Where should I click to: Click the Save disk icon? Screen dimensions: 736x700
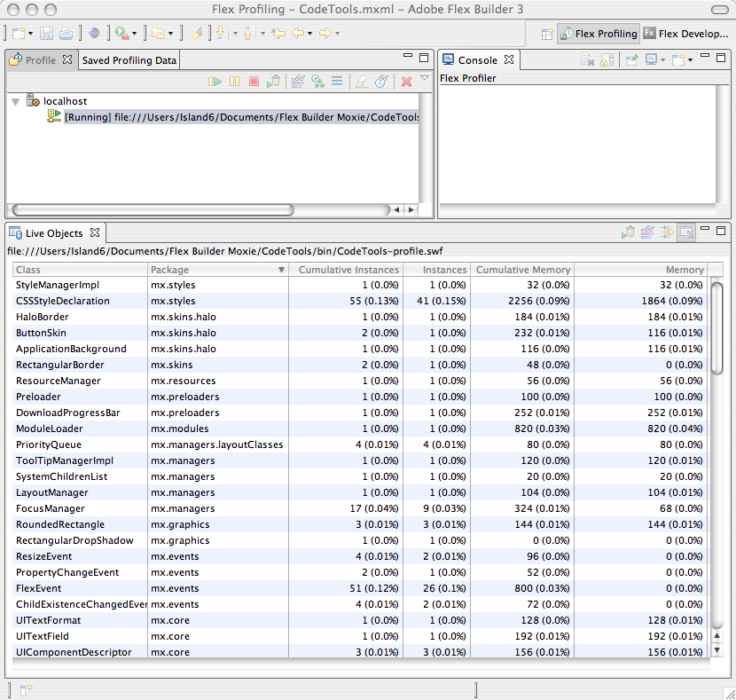point(46,34)
